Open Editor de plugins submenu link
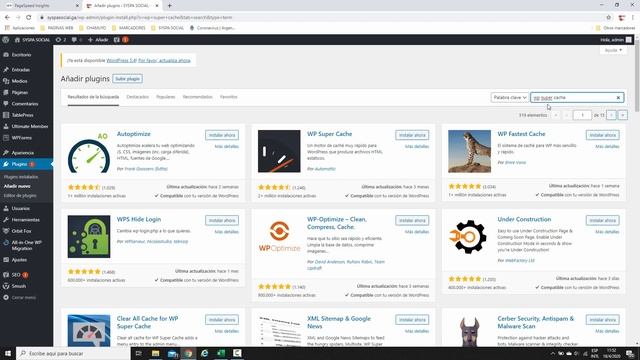 coord(20,196)
